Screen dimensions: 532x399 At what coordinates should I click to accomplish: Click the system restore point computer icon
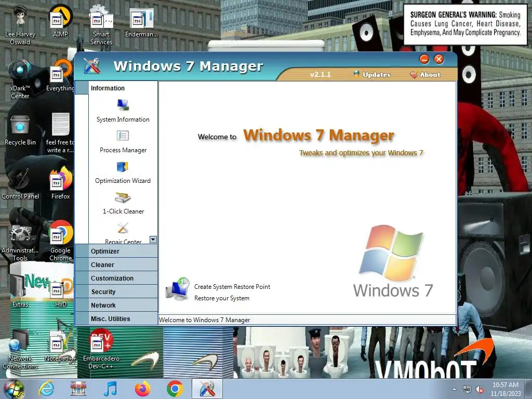[x=178, y=289]
